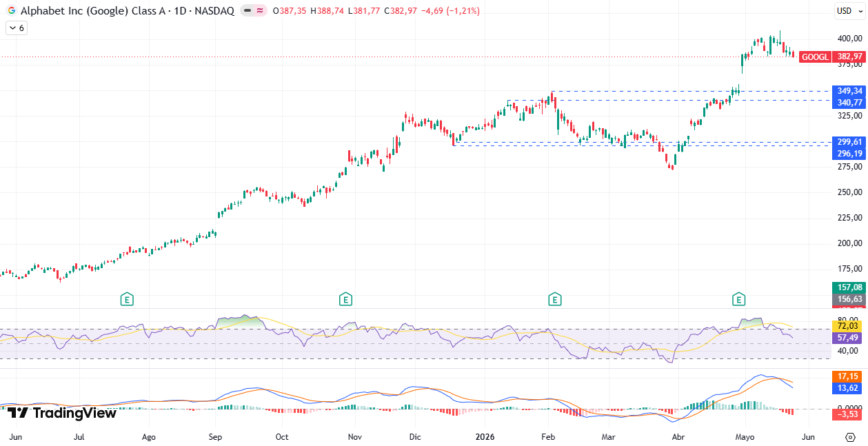Click the close value C382,97

pos(401,11)
